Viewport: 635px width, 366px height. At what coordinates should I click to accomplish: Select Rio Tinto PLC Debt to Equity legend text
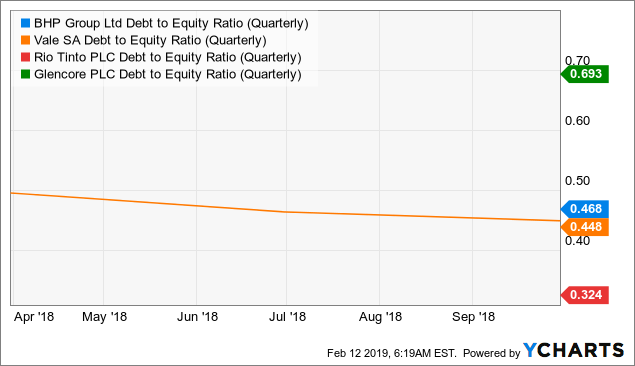pyautogui.click(x=168, y=57)
